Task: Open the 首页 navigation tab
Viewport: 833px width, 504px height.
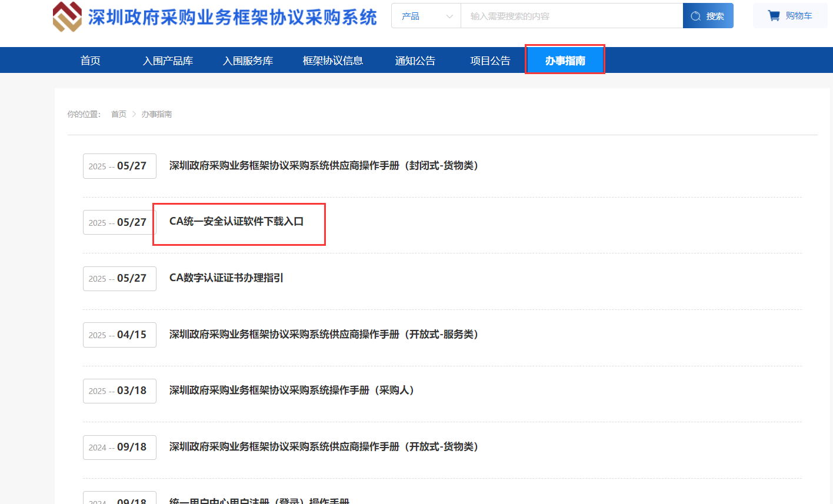Action: (90, 61)
